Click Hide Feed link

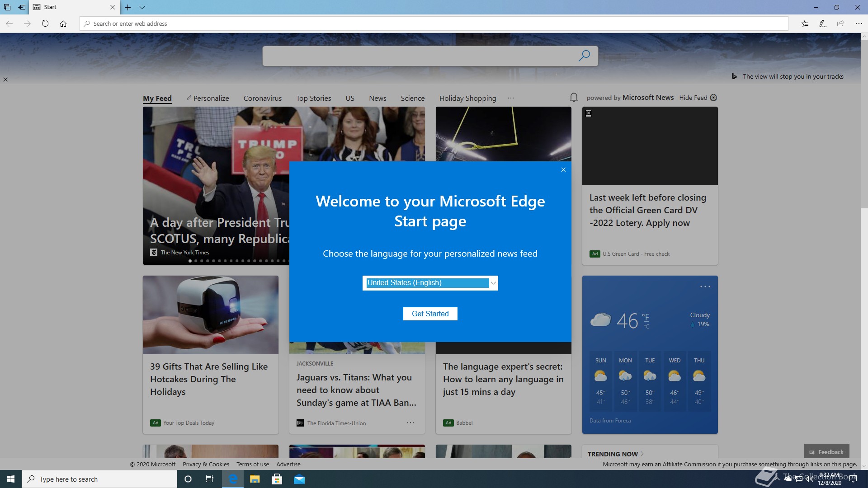(x=693, y=98)
